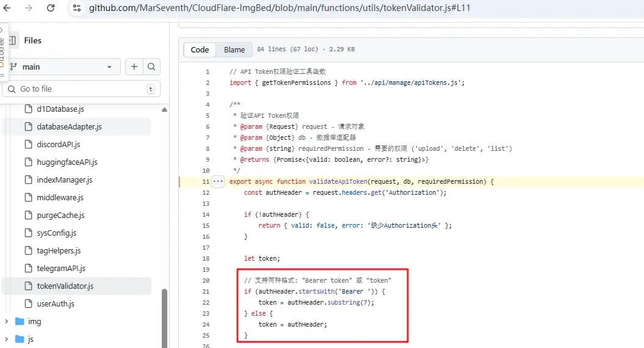Select the Code tab

(200, 50)
